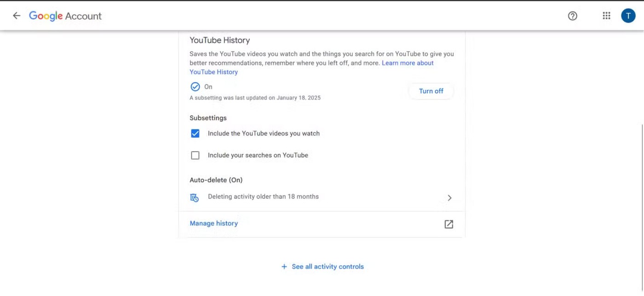This screenshot has height=296, width=644.
Task: Open Learn more about YouTube History link
Action: 408,63
